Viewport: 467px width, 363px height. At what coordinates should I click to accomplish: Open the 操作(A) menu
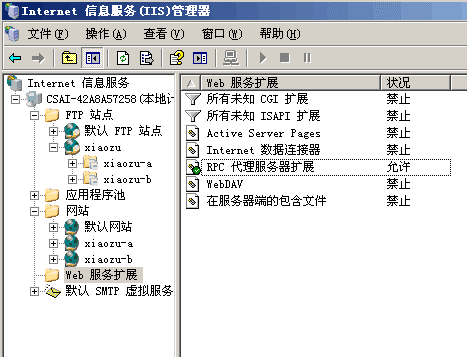coord(106,34)
